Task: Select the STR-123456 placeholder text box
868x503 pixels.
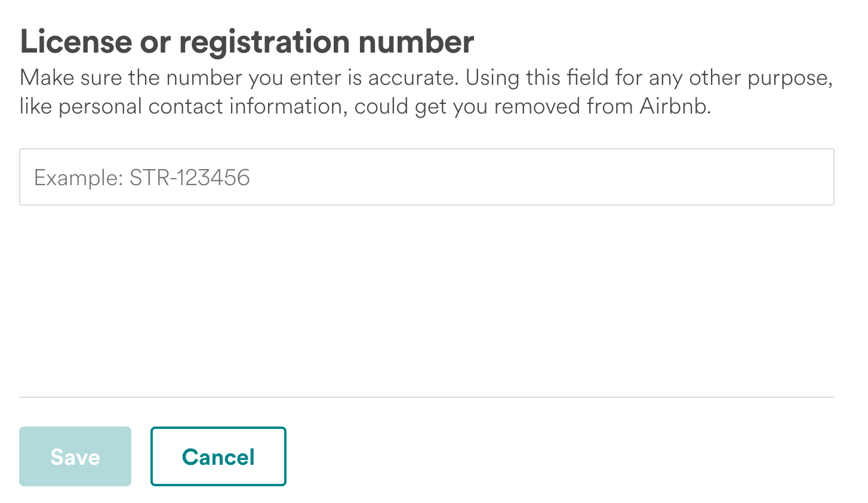Action: (426, 177)
